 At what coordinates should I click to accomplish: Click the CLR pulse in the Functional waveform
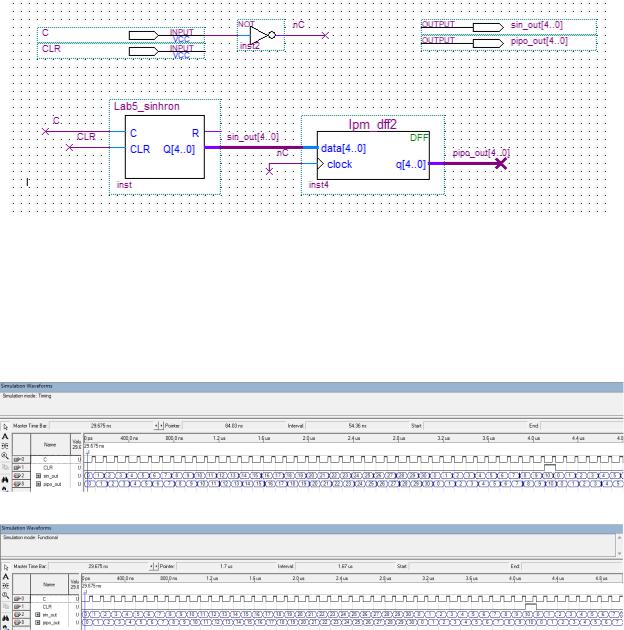coord(531,606)
